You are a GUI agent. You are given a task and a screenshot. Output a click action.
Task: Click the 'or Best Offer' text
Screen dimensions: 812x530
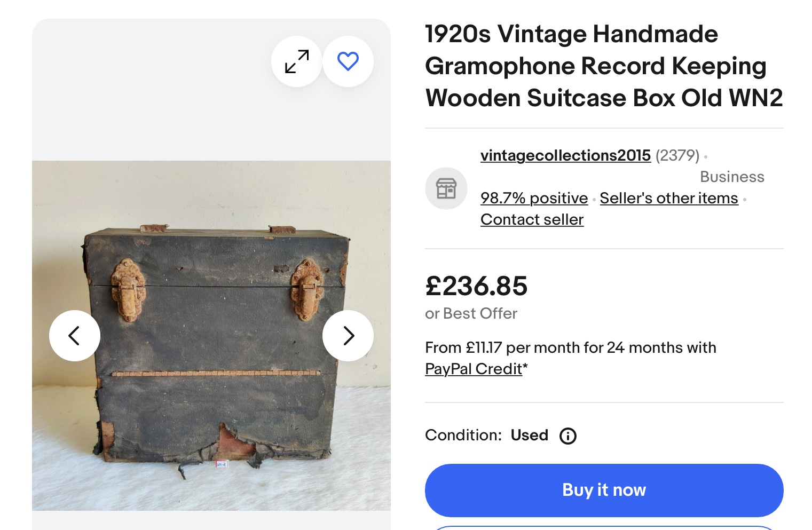[x=471, y=313]
